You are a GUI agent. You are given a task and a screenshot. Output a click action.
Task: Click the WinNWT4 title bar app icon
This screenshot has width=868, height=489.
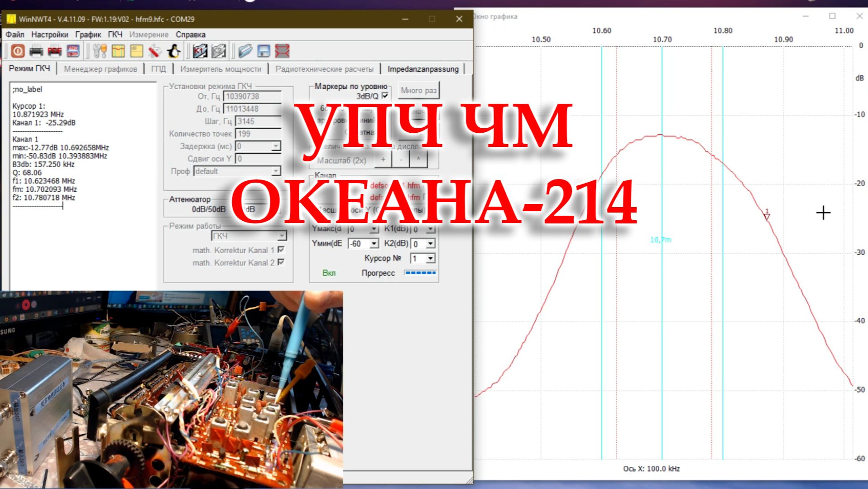pyautogui.click(x=11, y=19)
